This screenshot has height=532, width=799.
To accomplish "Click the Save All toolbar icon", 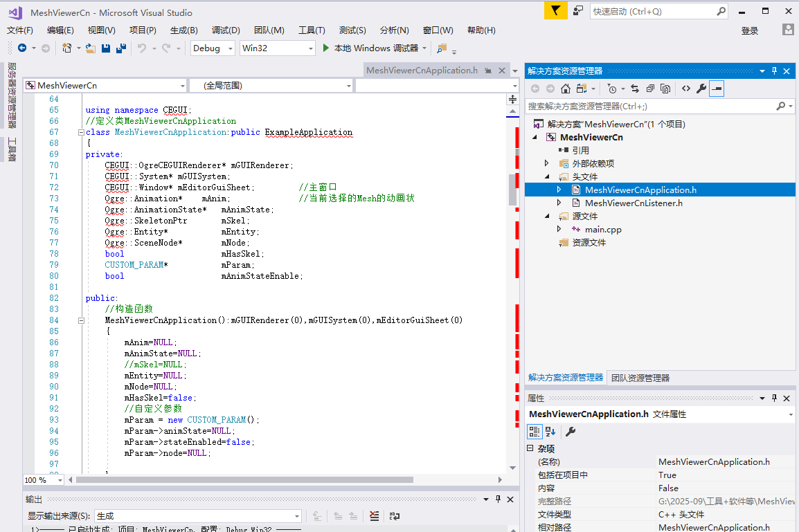I will coord(121,48).
